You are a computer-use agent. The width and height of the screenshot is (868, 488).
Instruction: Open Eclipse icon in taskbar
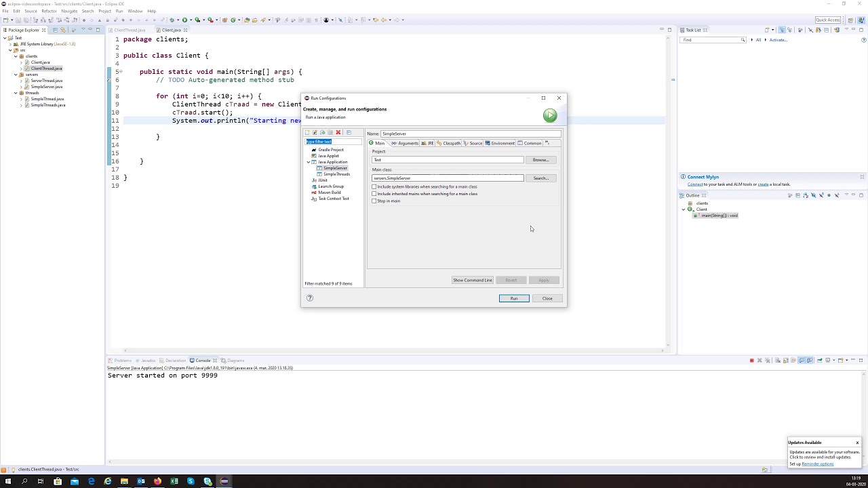[224, 481]
